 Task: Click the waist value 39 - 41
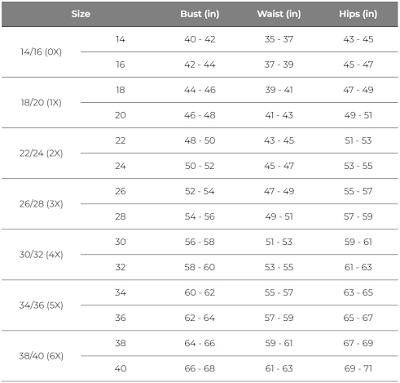[279, 90]
